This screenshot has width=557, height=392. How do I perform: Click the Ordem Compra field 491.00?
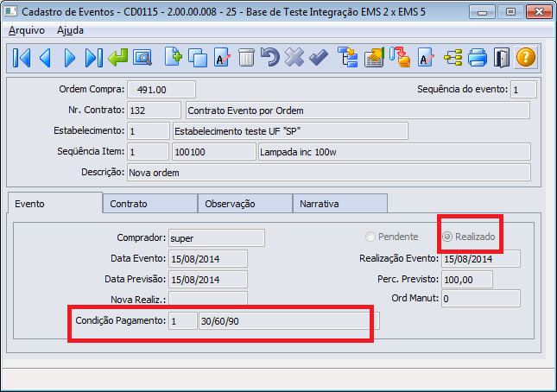coord(161,90)
